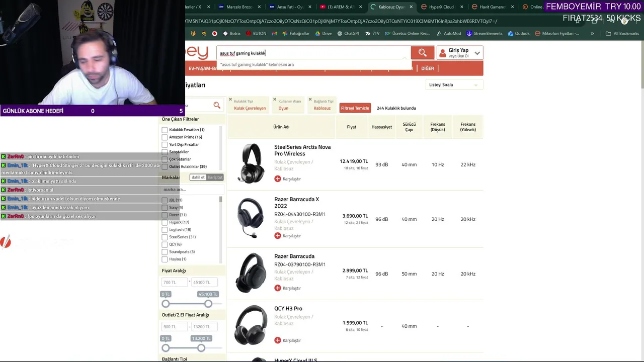Check the Yurt Dışı Fırsatlar filter
The width and height of the screenshot is (644, 362).
[165, 145]
